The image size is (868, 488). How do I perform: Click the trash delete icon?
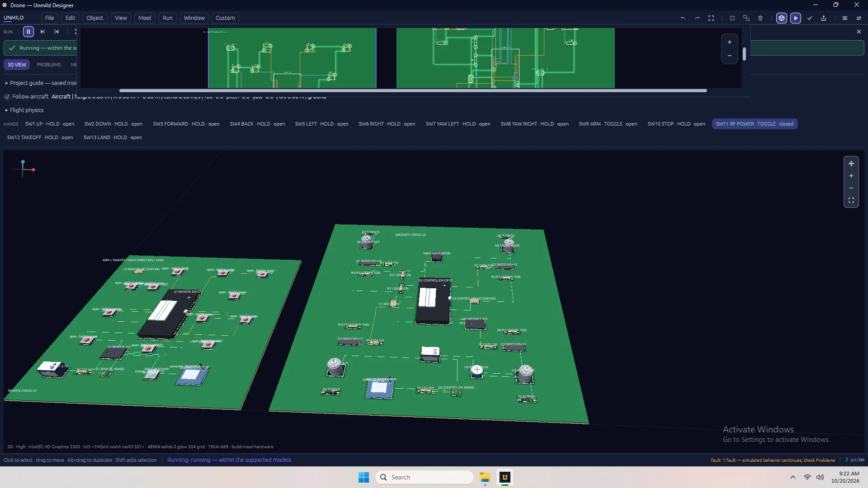tap(760, 18)
